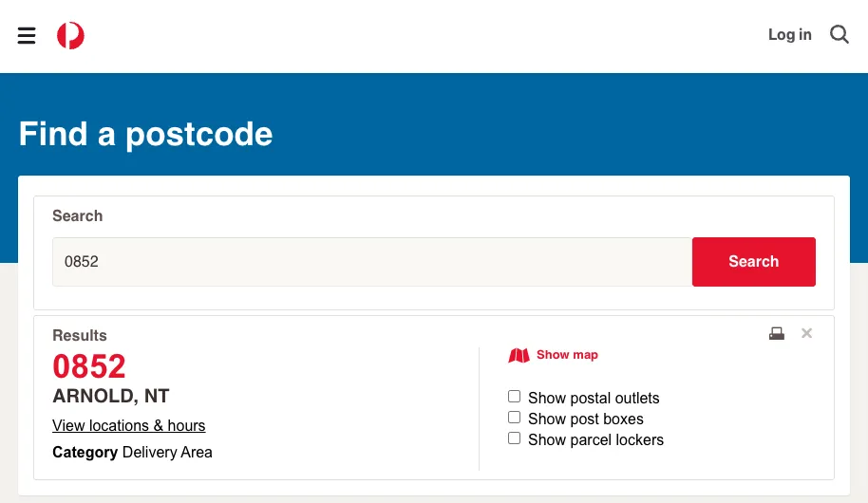868x503 pixels.
Task: Click the Search label above input
Action: tap(77, 215)
